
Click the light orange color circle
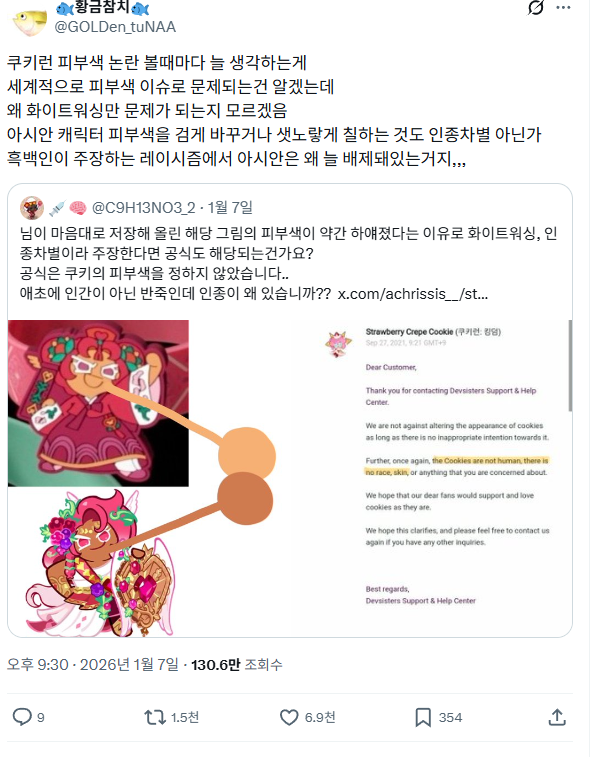pos(247,455)
